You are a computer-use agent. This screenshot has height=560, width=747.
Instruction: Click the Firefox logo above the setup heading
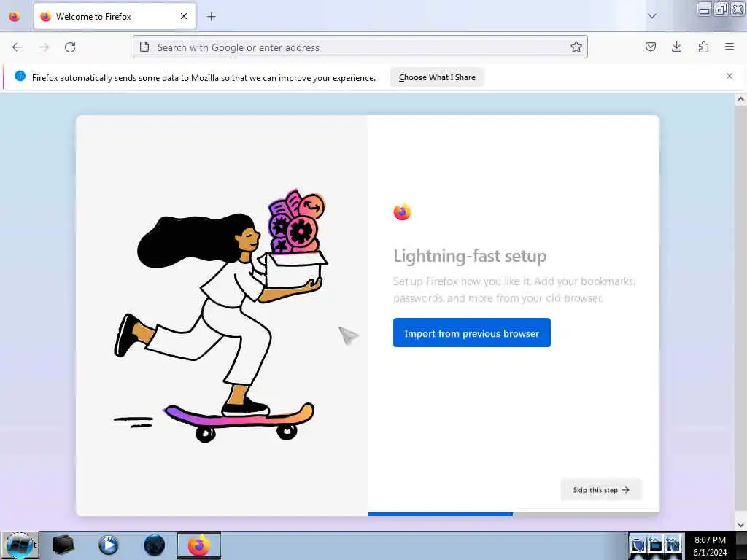[402, 211]
